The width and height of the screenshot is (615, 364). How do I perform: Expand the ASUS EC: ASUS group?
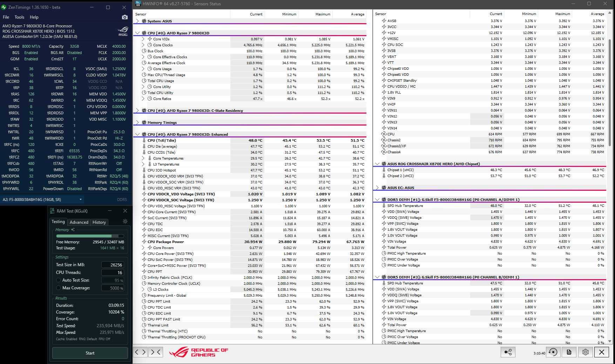point(377,188)
